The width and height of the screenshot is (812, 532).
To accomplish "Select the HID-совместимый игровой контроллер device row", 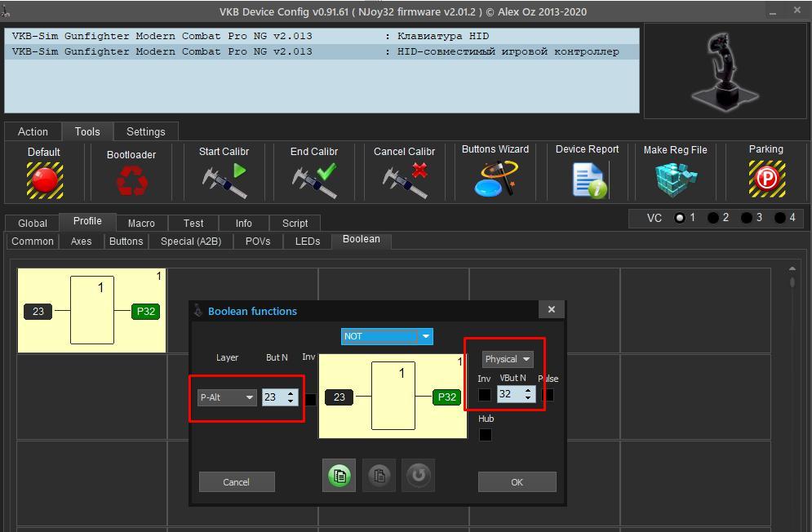I will click(x=322, y=51).
